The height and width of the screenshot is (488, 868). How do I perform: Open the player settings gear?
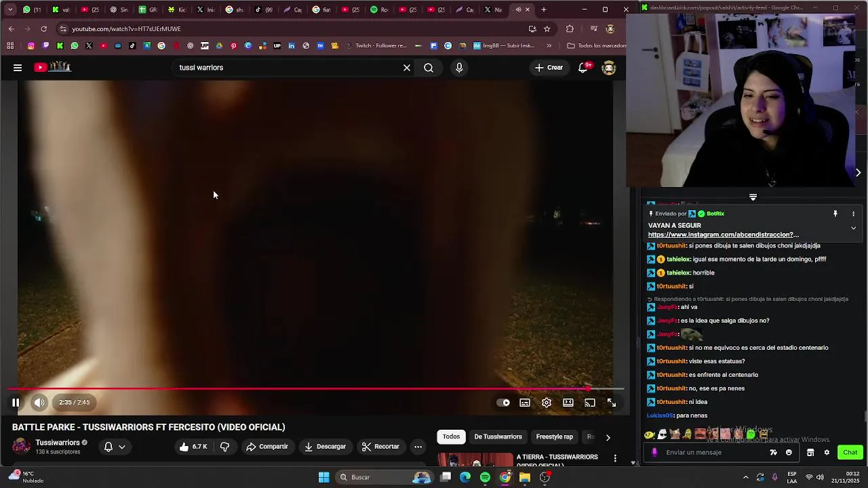(547, 403)
